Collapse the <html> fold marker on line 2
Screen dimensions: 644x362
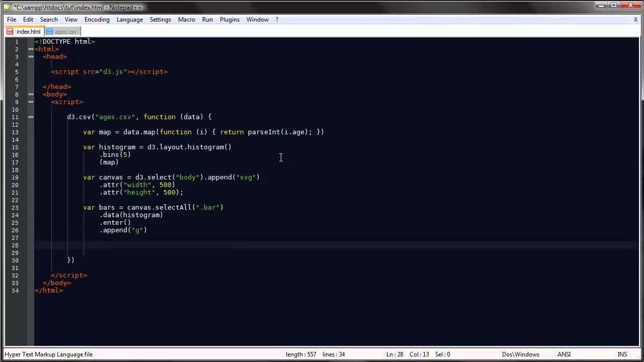click(31, 49)
